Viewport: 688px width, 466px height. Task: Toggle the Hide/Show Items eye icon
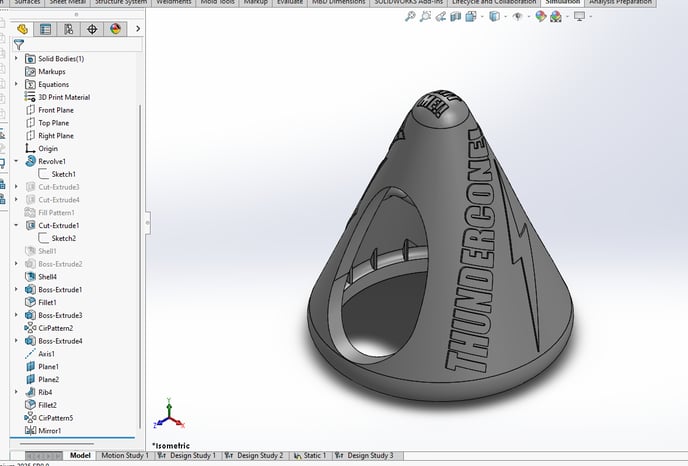(518, 17)
